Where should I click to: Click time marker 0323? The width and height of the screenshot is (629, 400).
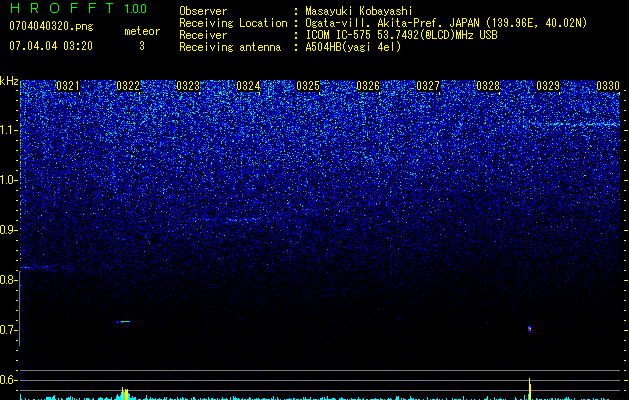(x=188, y=86)
